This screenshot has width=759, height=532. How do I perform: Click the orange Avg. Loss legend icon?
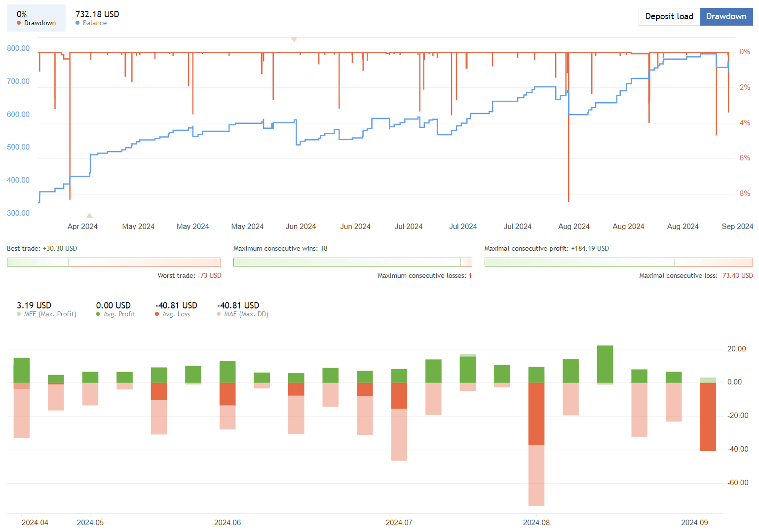pos(156,314)
